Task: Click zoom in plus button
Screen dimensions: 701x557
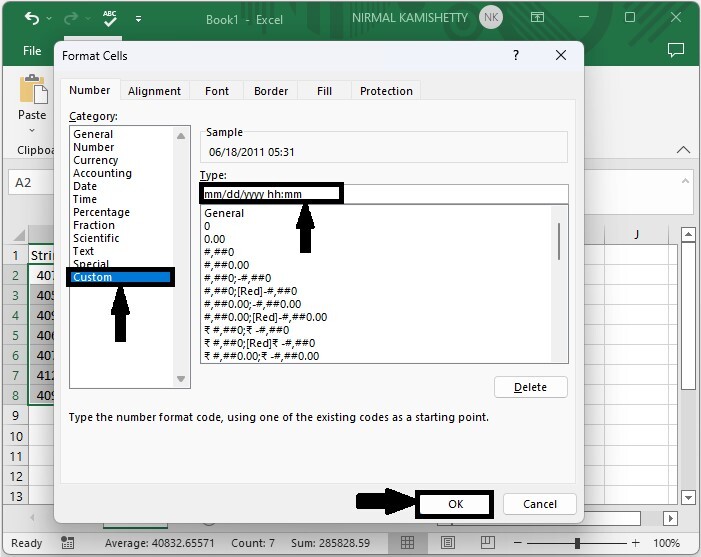Action: (635, 543)
